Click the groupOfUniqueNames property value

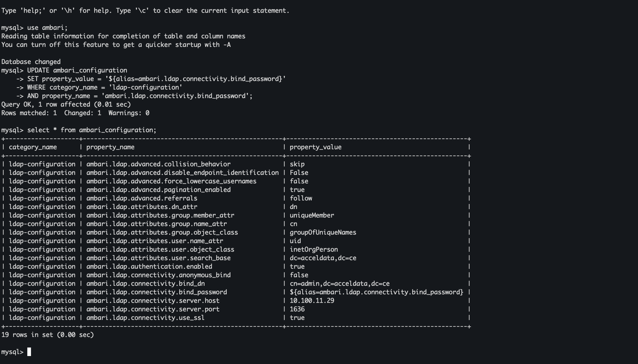pos(323,232)
